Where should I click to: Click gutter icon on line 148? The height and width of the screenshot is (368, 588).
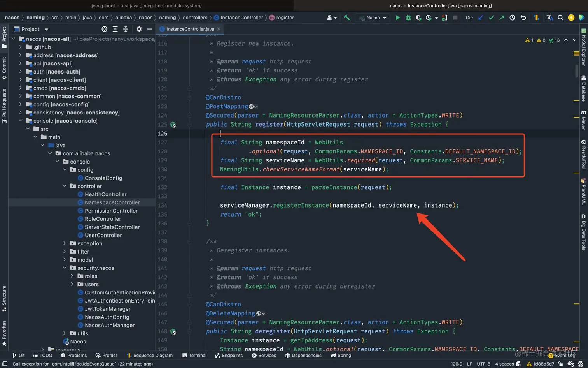click(173, 331)
